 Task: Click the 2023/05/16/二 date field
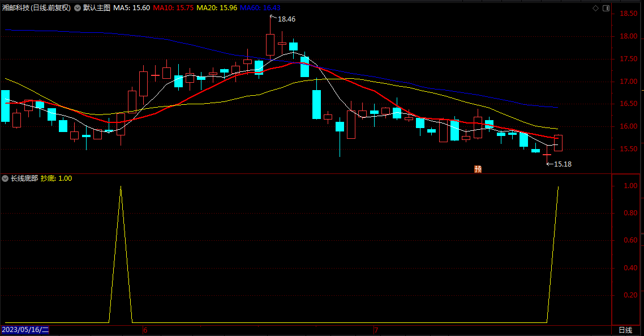click(x=25, y=330)
